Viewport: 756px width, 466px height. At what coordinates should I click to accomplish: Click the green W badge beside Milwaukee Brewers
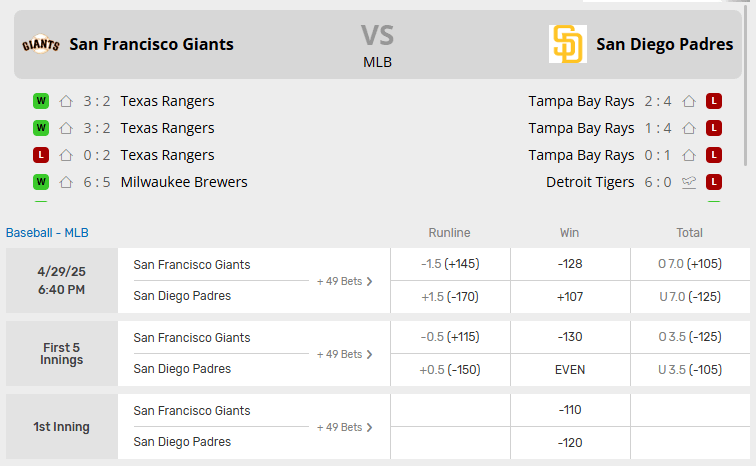[41, 182]
